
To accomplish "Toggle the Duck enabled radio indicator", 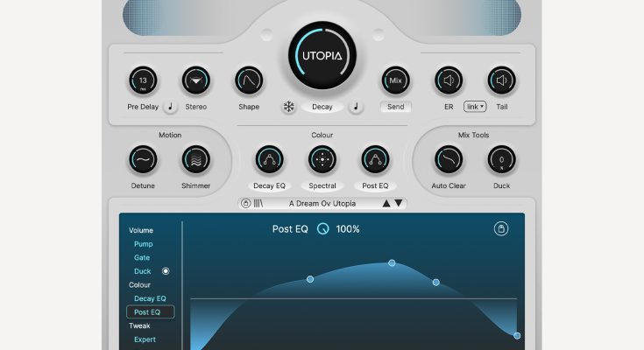I will pos(166,271).
